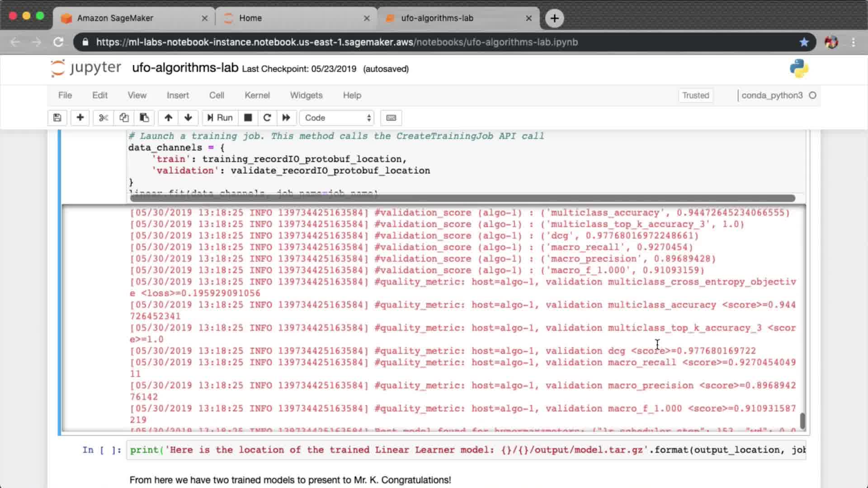Click into the print statement code cell

(466, 450)
